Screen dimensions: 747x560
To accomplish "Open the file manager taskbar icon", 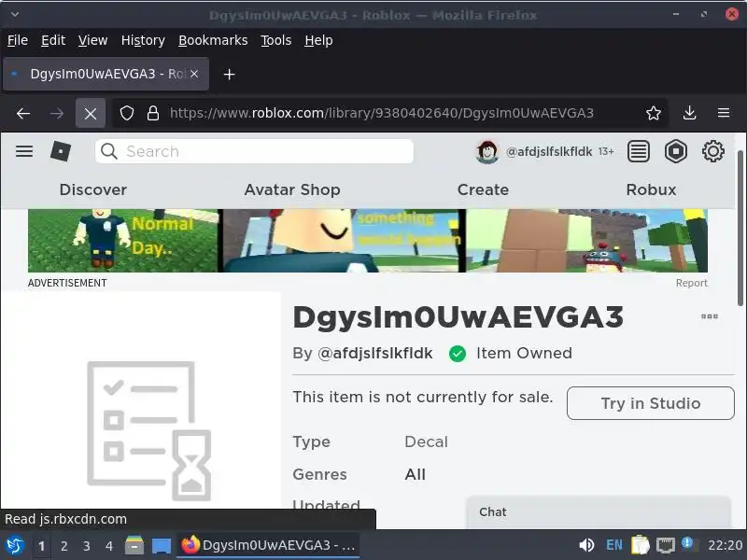I will click(x=134, y=545).
